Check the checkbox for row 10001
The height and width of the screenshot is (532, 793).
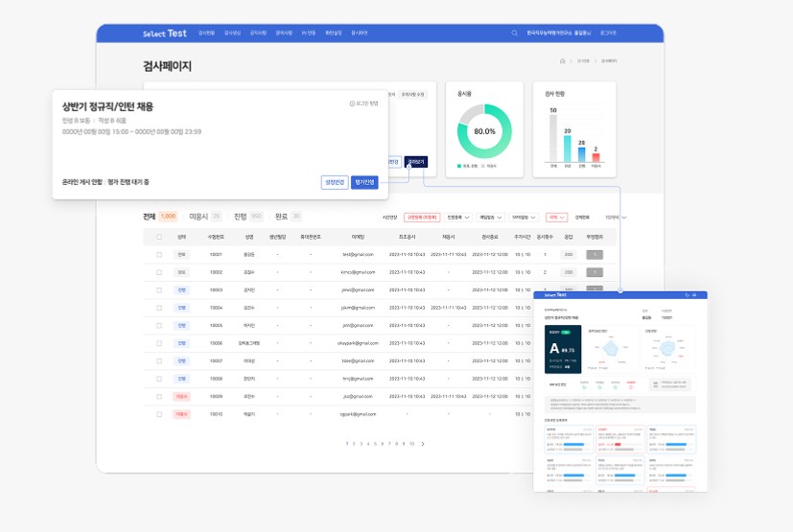tap(159, 254)
